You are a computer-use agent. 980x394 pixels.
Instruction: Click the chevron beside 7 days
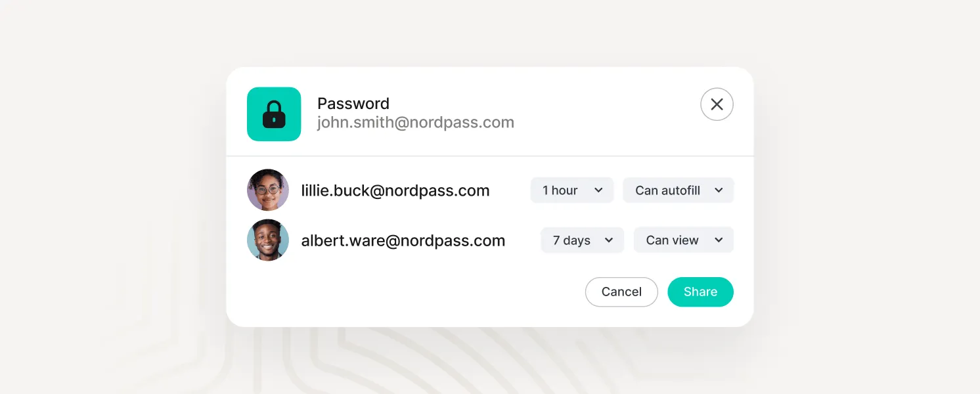(x=609, y=240)
